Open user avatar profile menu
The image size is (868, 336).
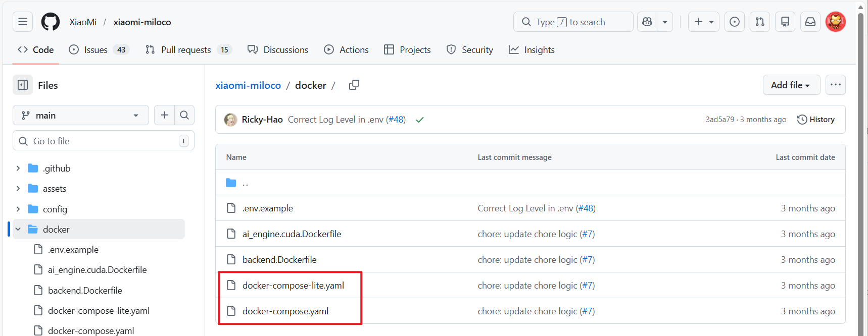point(836,22)
